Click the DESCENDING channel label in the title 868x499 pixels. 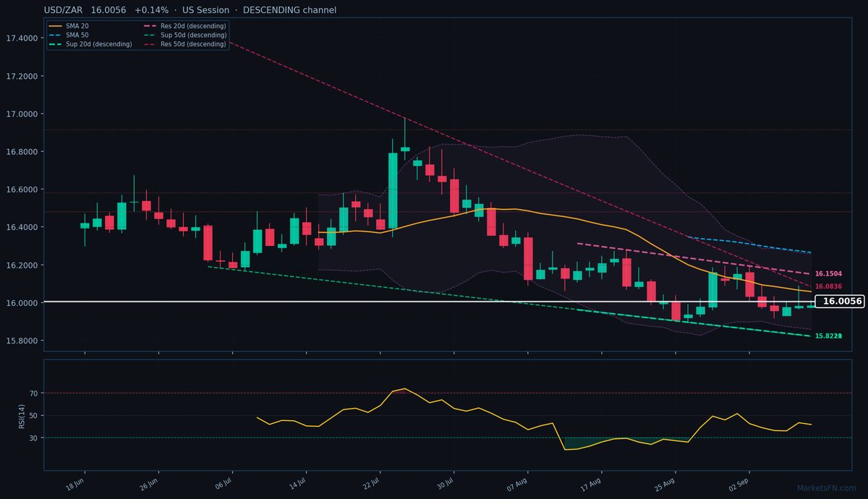coord(290,10)
